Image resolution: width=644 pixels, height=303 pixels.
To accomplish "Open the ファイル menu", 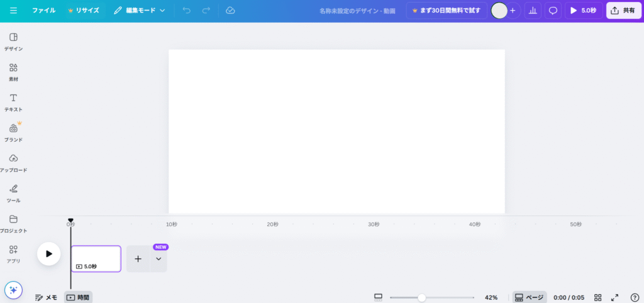I will (43, 10).
